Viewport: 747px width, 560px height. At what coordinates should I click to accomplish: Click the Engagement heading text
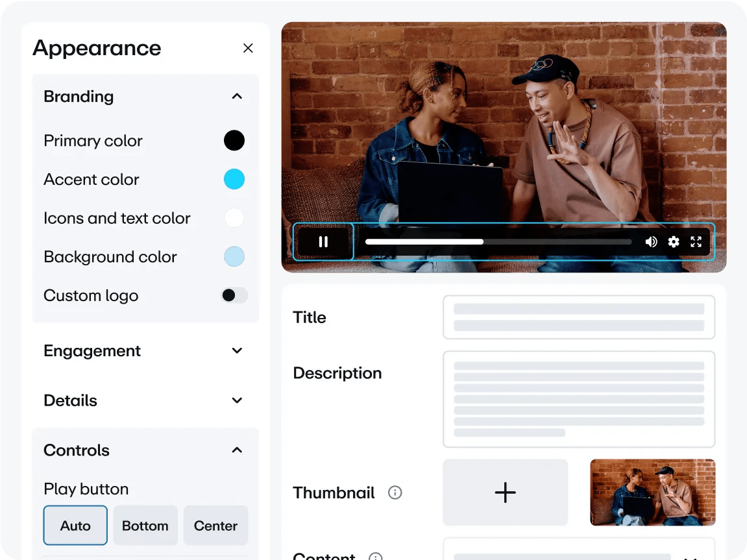(x=92, y=351)
